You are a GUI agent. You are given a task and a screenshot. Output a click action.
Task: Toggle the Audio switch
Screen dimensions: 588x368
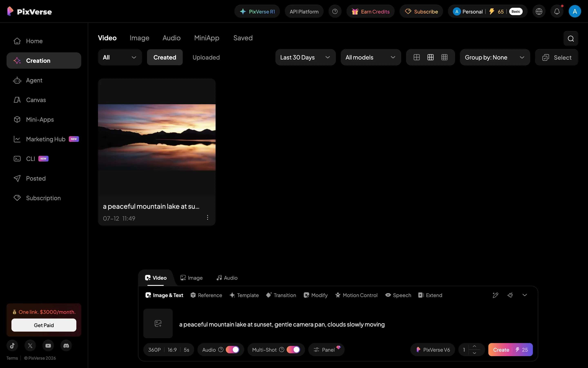[x=233, y=350]
